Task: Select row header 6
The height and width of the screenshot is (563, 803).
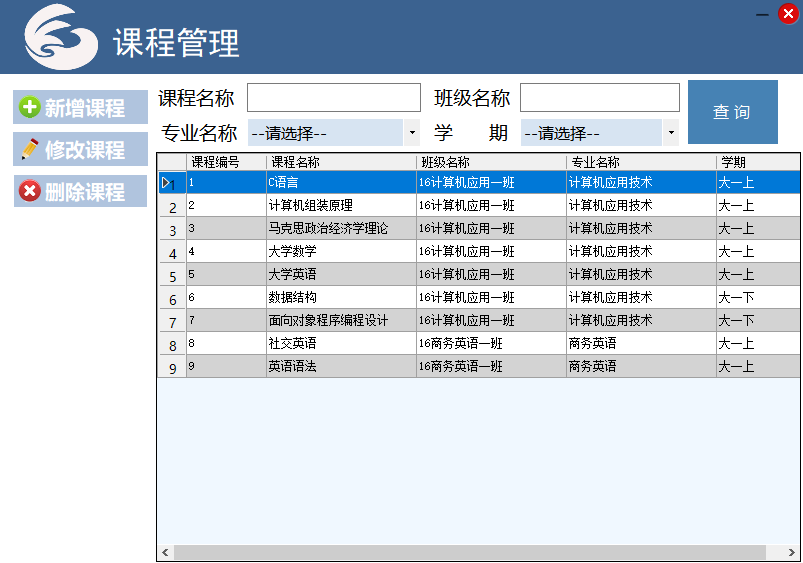Action: [x=172, y=298]
